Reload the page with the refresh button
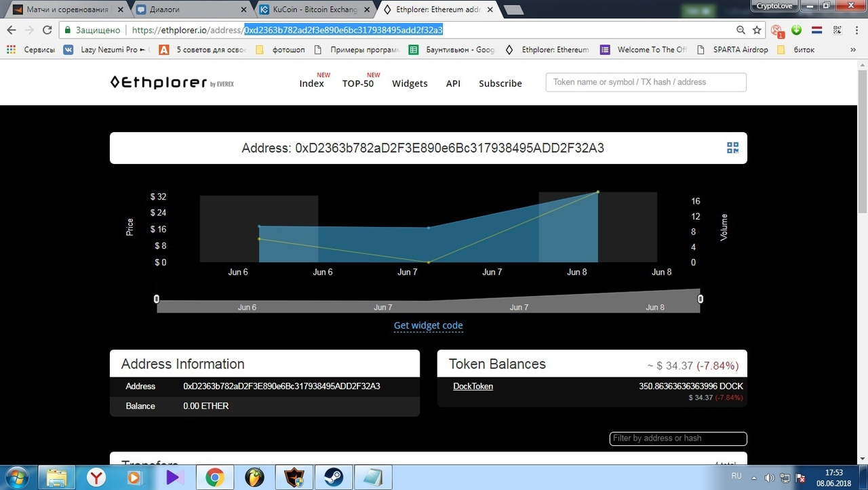 pos(47,30)
